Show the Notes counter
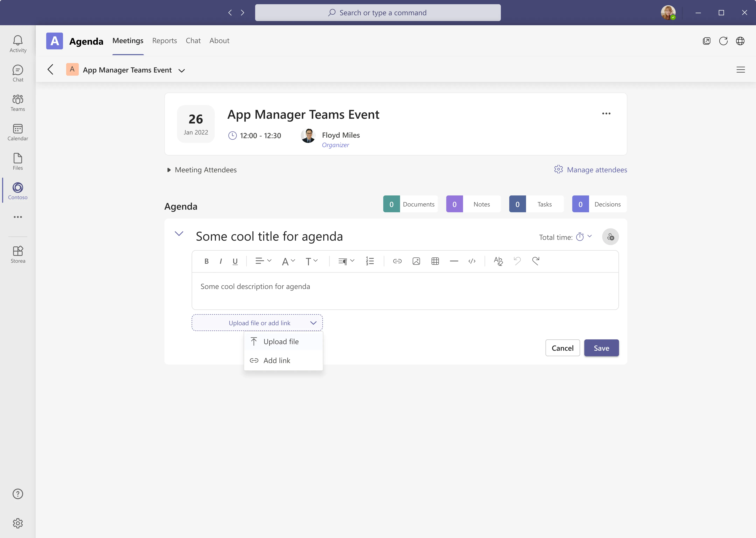756x538 pixels. 473,204
